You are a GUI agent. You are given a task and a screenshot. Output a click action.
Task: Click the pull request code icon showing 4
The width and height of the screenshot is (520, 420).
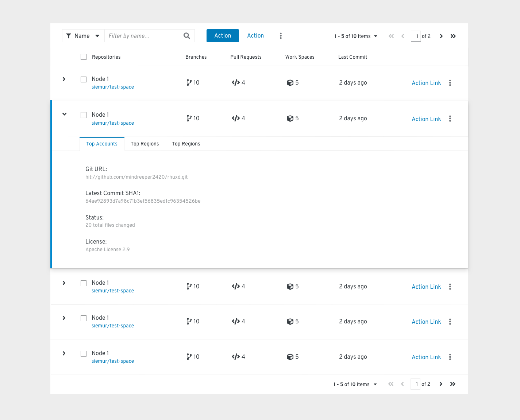pos(235,82)
